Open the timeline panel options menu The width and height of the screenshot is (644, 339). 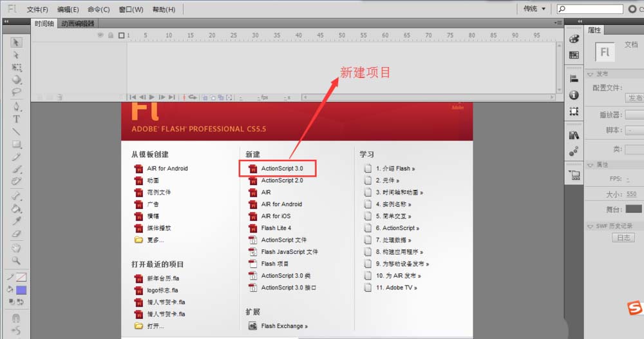(x=558, y=23)
